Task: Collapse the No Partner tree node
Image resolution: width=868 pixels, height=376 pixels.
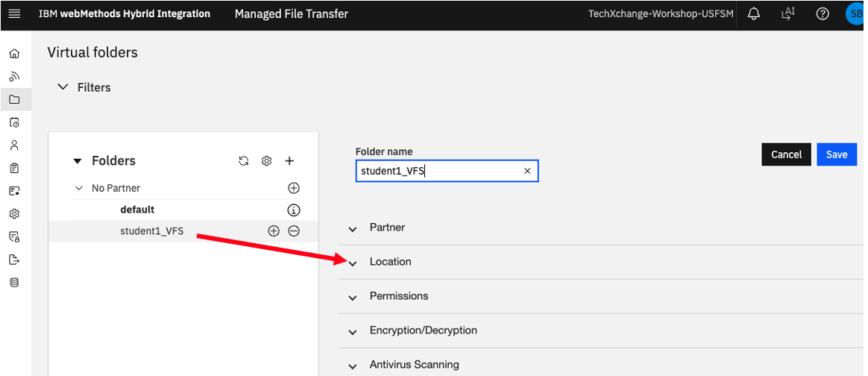Action: 78,188
